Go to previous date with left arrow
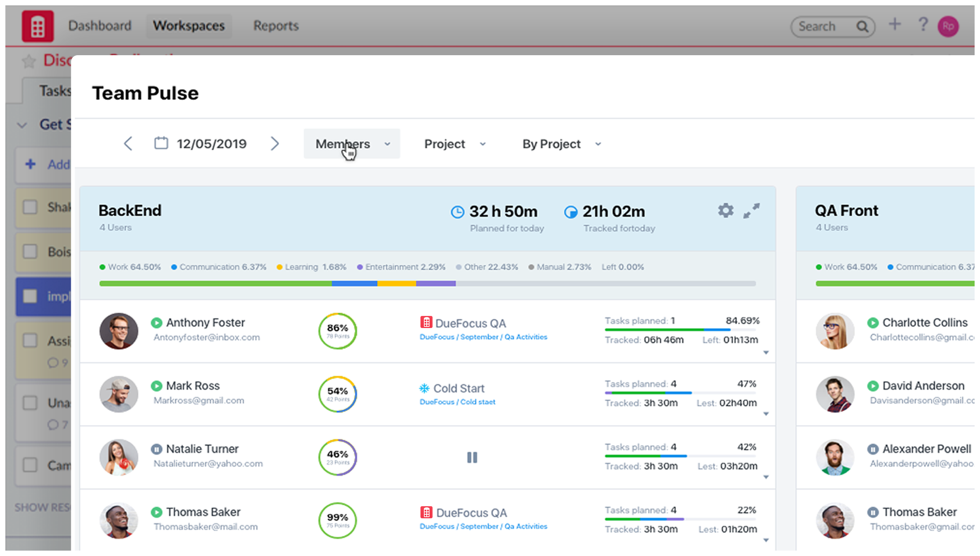 pos(128,144)
